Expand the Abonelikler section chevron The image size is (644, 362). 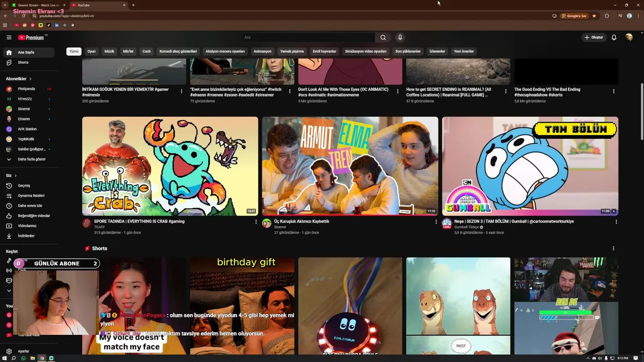[30, 79]
